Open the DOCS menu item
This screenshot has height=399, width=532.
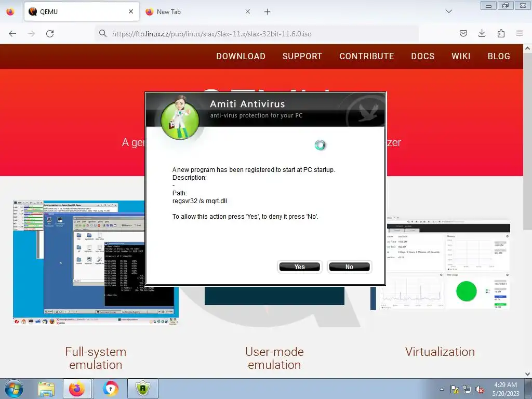point(423,56)
